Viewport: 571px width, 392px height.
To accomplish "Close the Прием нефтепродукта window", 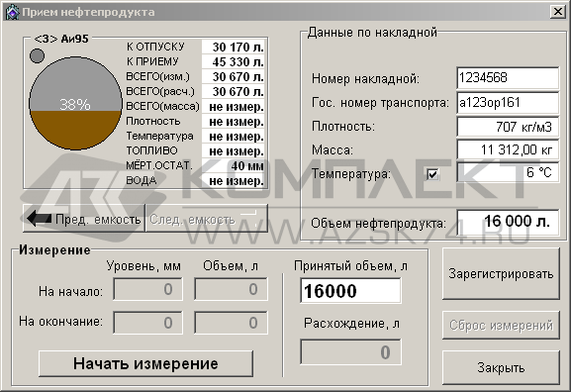I will tap(557, 12).
